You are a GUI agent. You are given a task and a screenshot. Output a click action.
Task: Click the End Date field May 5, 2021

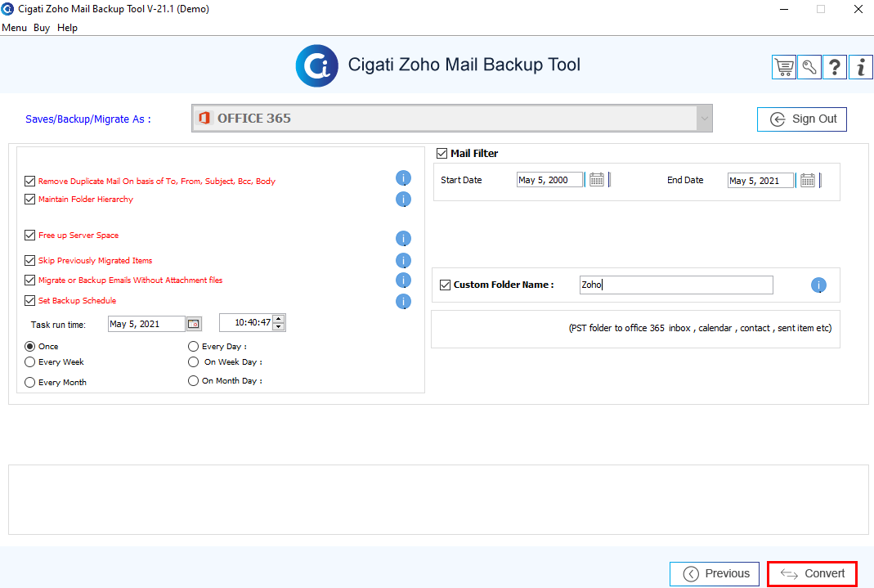(x=760, y=181)
